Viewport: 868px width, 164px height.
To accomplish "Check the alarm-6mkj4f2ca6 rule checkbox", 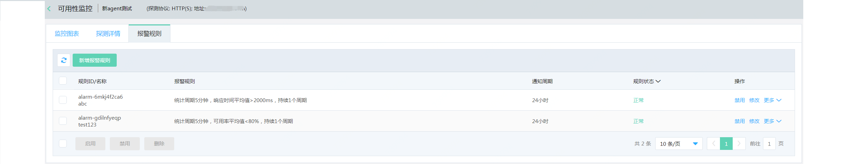I will (x=63, y=100).
